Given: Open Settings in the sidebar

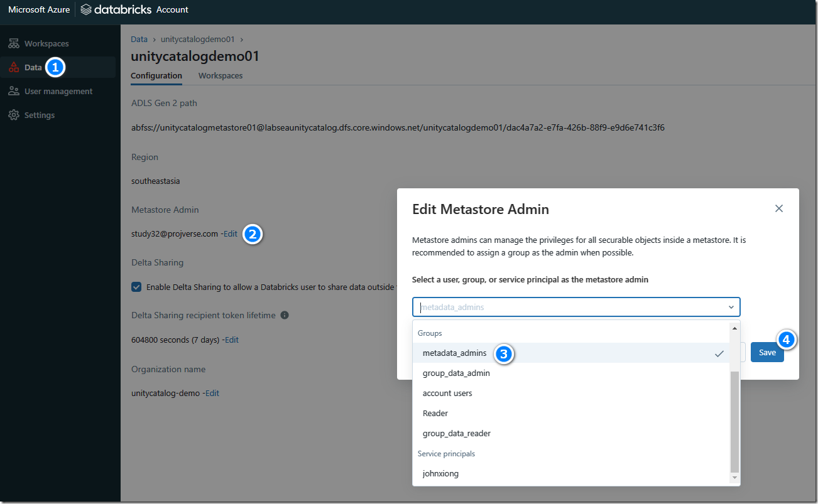Looking at the screenshot, I should pyautogui.click(x=40, y=115).
